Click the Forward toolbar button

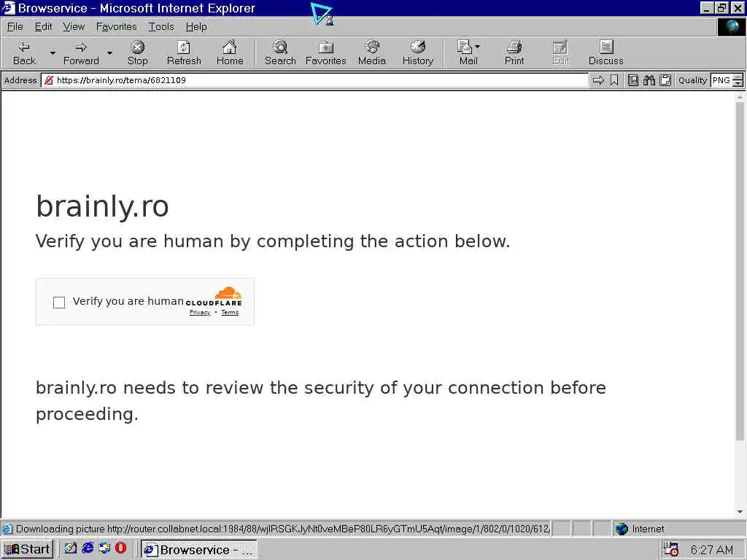coord(81,52)
